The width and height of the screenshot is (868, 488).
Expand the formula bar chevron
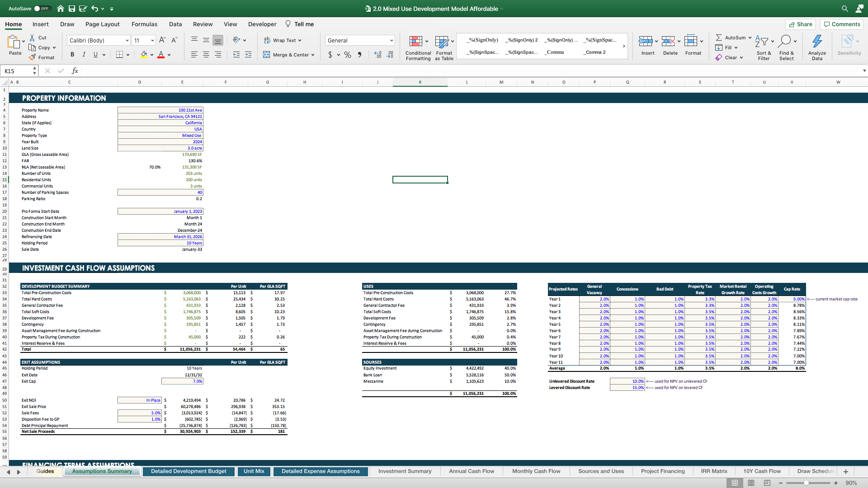click(864, 71)
